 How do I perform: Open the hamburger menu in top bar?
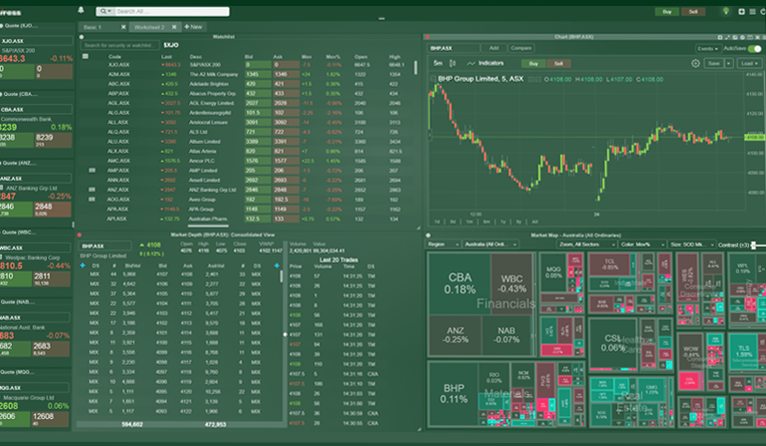[752, 11]
